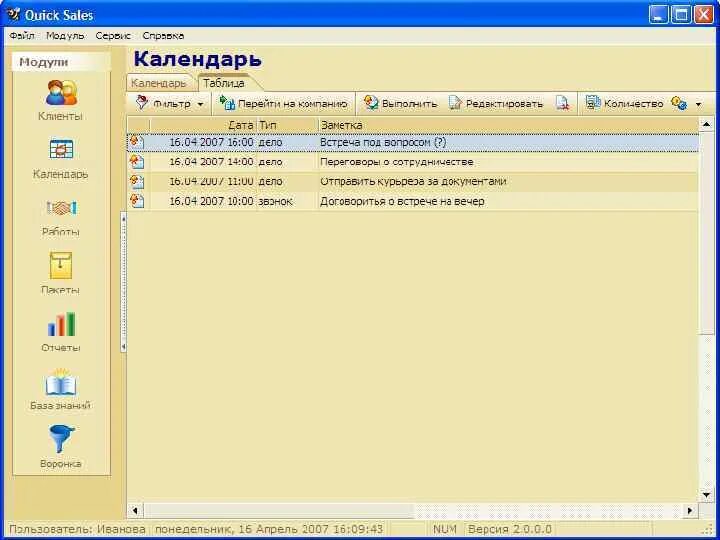The height and width of the screenshot is (540, 720).
Task: Click the Quick Sales title bar icon
Action: click(x=14, y=15)
